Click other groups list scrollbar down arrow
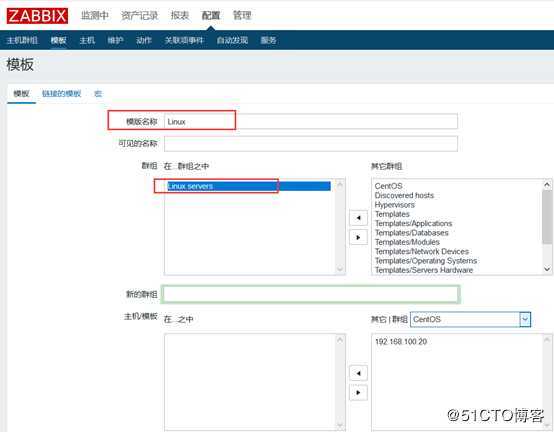554x432 pixels. pos(547,269)
